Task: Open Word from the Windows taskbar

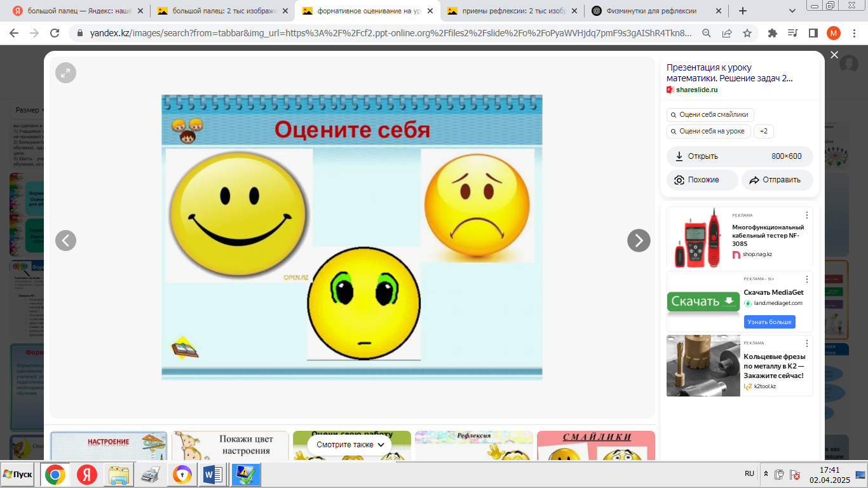Action: (213, 475)
